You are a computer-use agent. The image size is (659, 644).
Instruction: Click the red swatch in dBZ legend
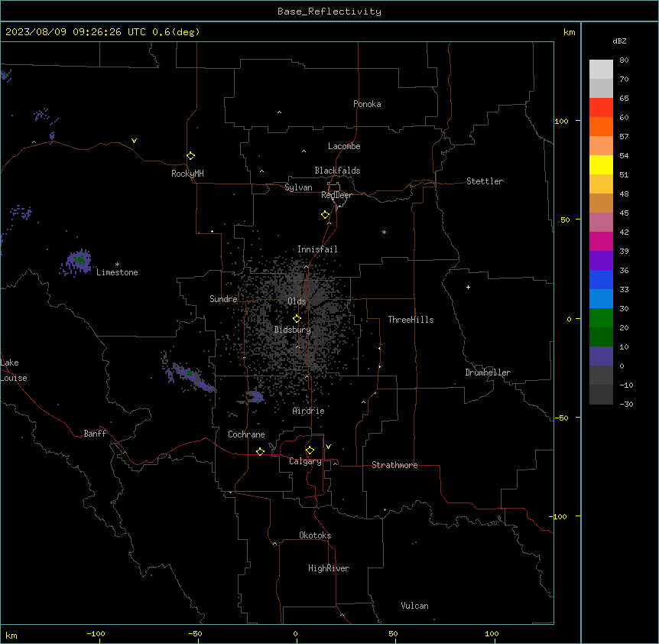click(x=601, y=107)
